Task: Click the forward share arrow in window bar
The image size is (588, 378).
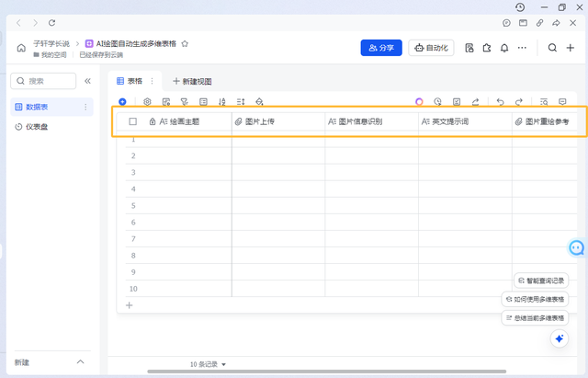Action: 556,23
